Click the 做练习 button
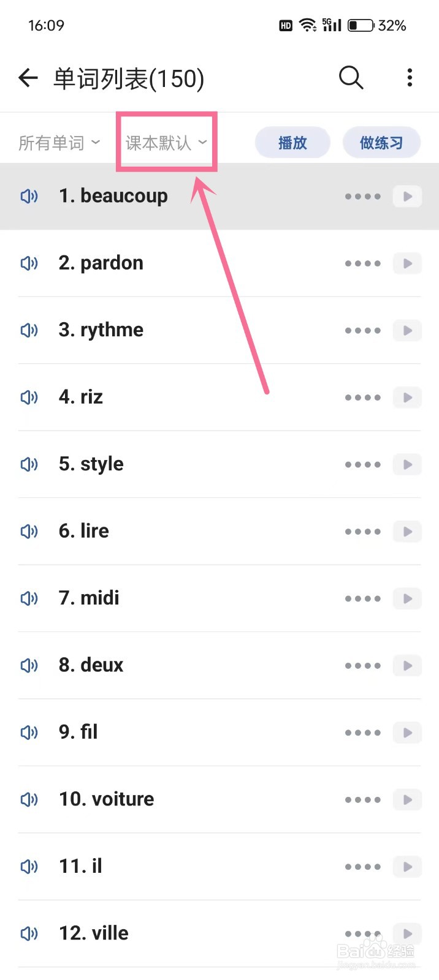Screen dimensions: 439x980 point(381,143)
